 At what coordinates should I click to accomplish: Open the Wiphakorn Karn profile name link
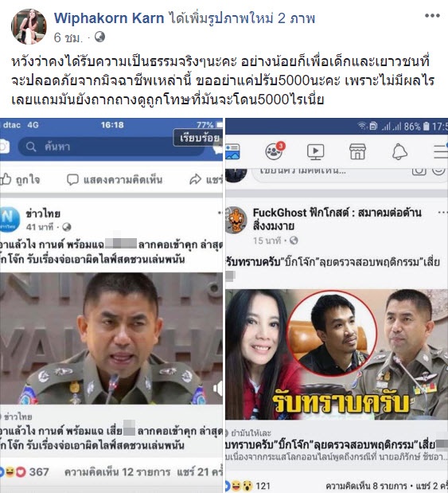tap(109, 18)
